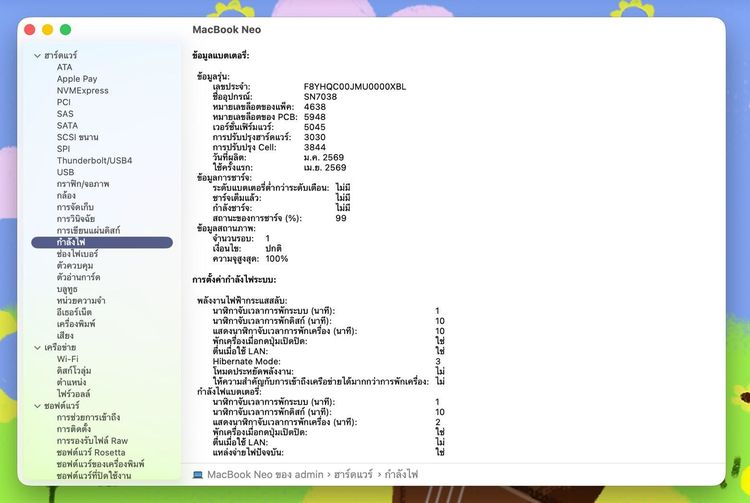Select กล้อง in the sidebar
This screenshot has height=503, width=750.
pyautogui.click(x=66, y=196)
